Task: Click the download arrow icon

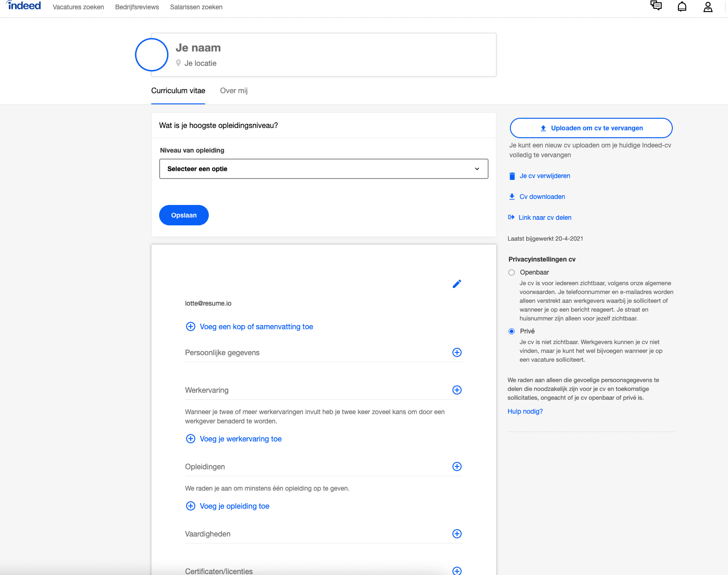Action: (x=512, y=197)
